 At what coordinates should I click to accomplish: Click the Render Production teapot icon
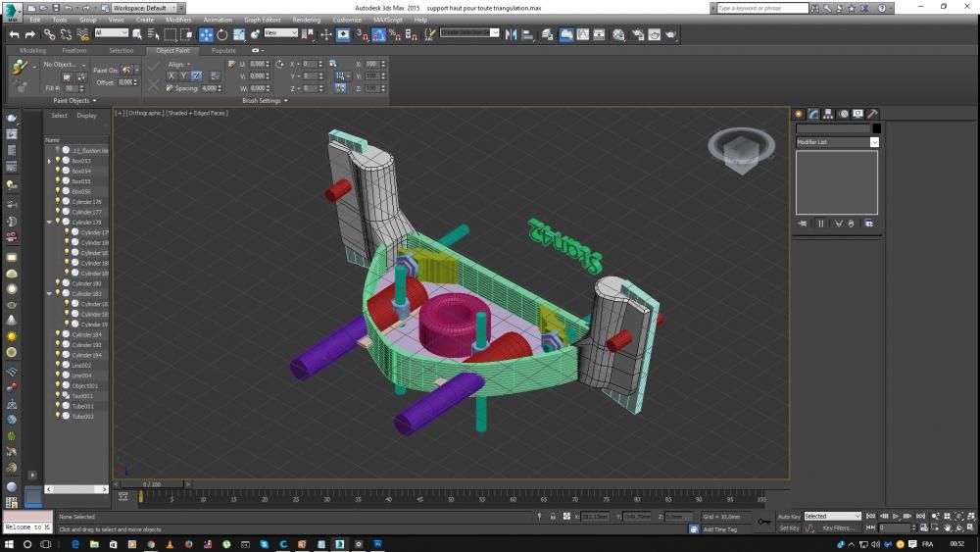tap(671, 34)
